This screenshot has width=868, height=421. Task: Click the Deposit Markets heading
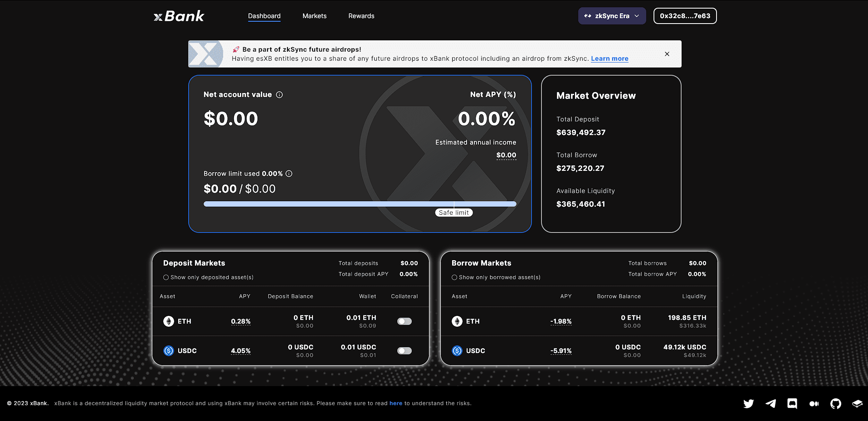pos(194,263)
